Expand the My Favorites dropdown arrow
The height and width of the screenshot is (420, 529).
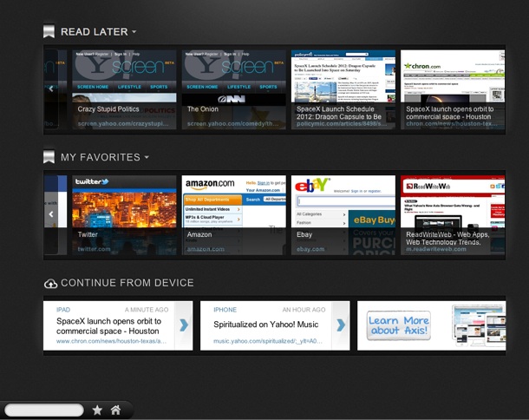147,157
